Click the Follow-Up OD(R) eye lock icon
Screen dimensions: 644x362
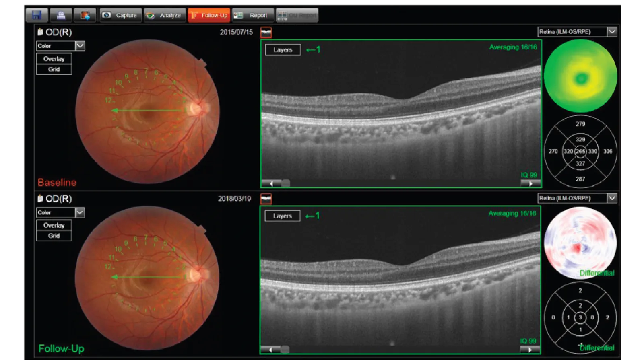pyautogui.click(x=40, y=198)
